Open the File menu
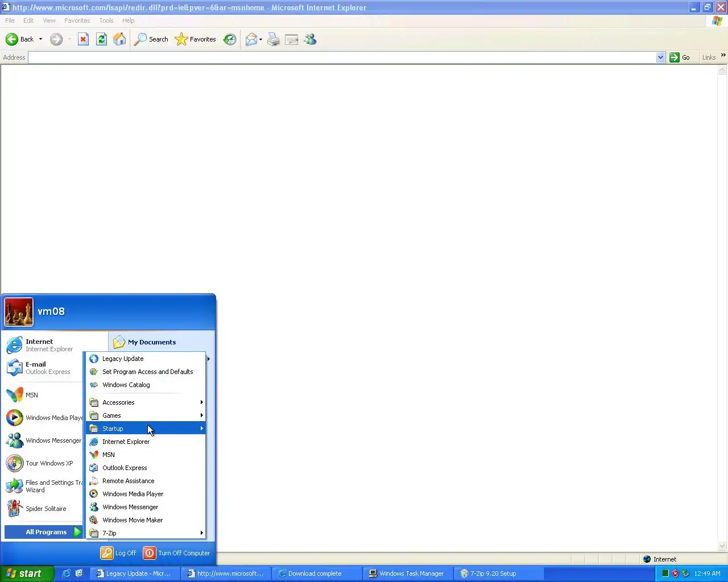 [10, 20]
